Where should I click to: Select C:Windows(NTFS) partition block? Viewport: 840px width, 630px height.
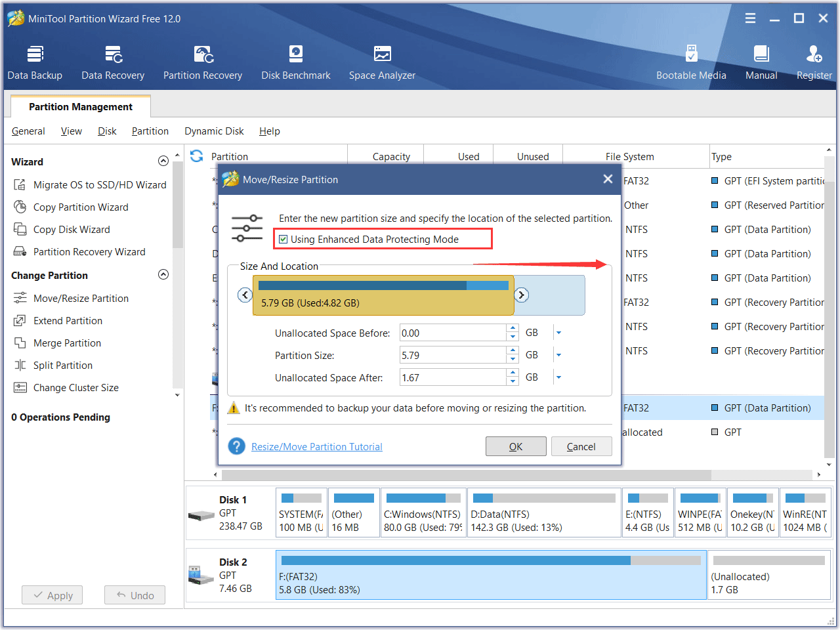pyautogui.click(x=423, y=513)
